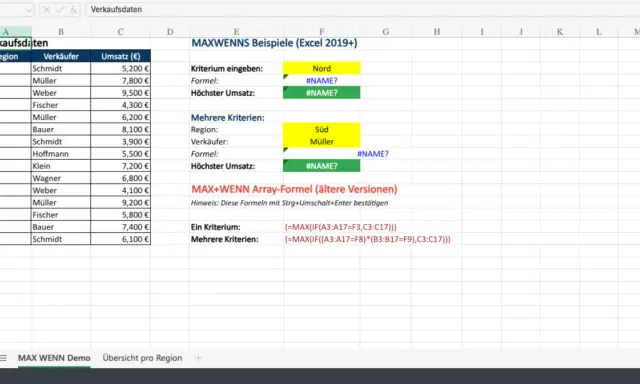The height and width of the screenshot is (384, 640).
Task: Click the 7,200 € Umsatz cell
Action: click(x=120, y=166)
